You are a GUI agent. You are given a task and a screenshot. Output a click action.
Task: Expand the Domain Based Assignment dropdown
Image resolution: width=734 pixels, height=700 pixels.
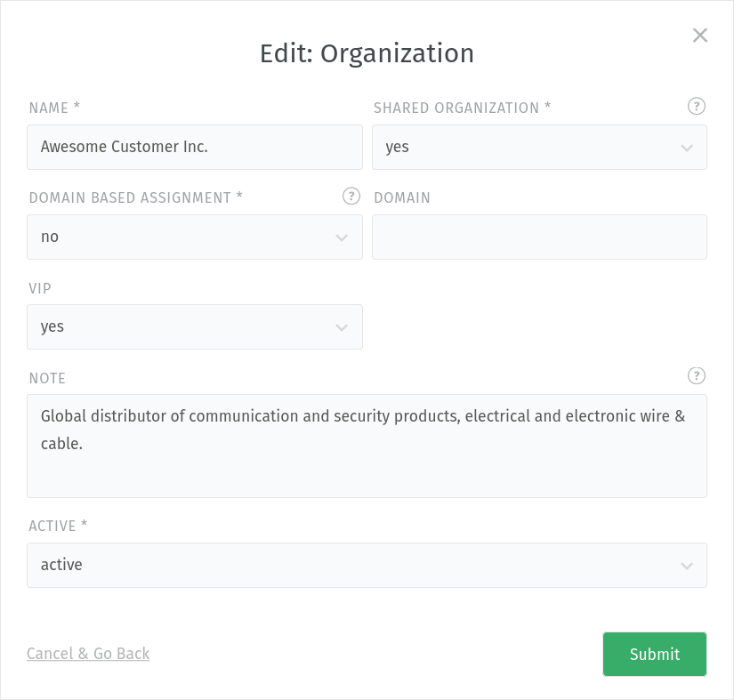click(x=194, y=237)
